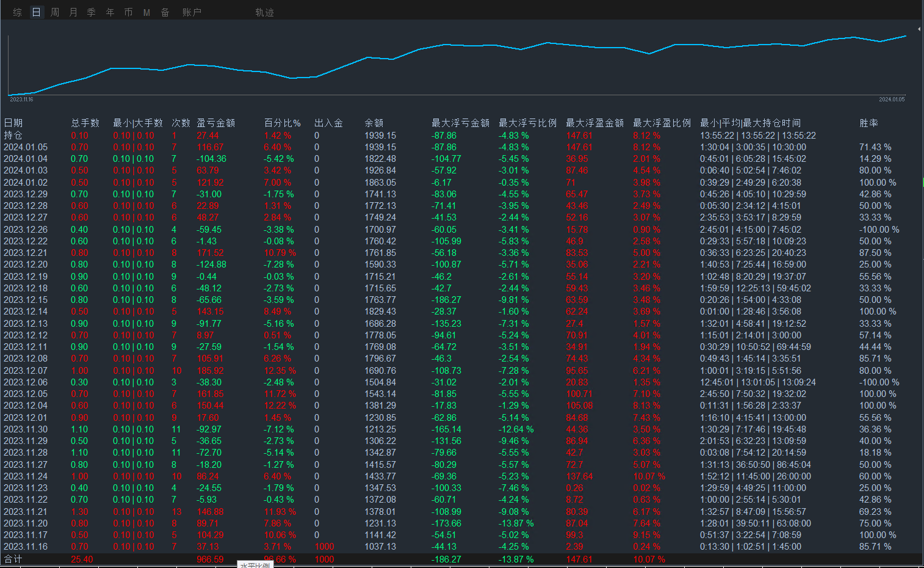Open the 备 notes tab
Screen dimensions: 924x568
point(165,12)
